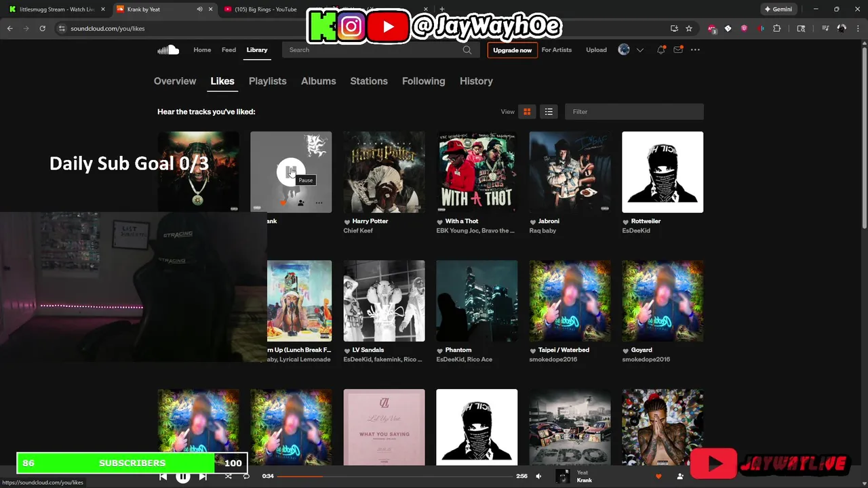This screenshot has height=488, width=868.
Task: Open the notifications bell
Action: (x=660, y=49)
